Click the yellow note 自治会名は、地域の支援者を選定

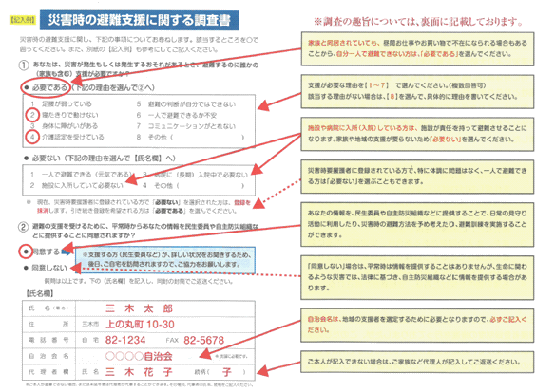[417, 326]
